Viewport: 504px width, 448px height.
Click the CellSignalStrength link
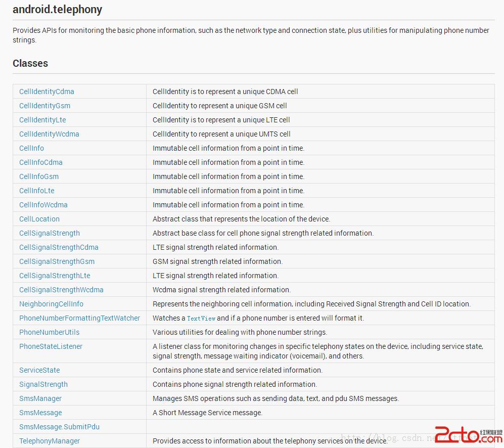pyautogui.click(x=50, y=233)
